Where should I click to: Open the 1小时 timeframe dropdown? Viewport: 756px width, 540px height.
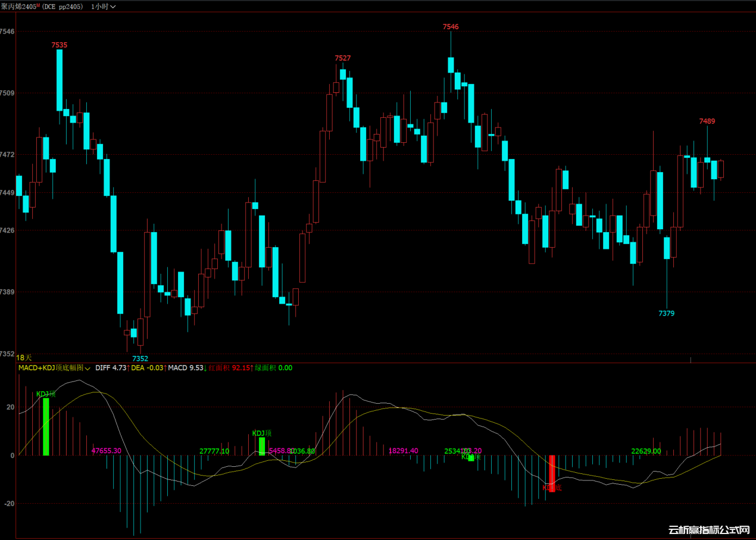tap(103, 6)
